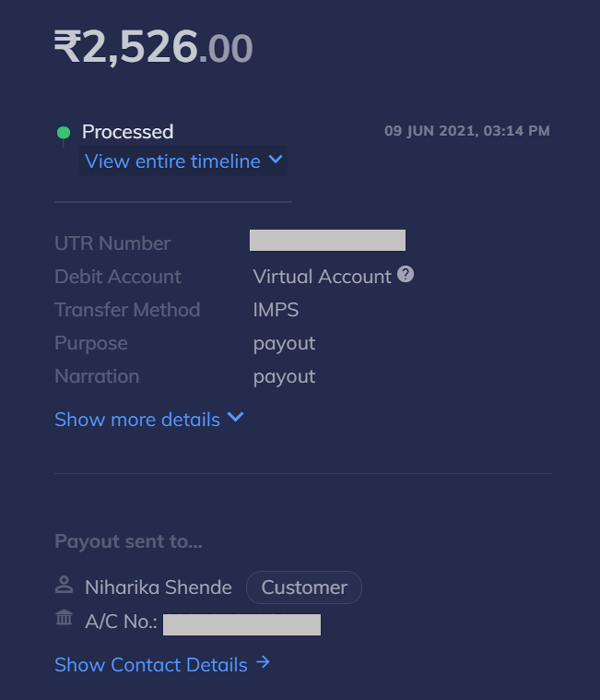Click the Customer badge

[x=304, y=587]
